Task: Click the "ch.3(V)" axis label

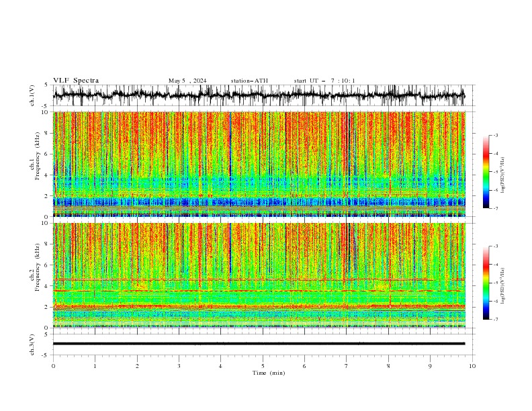Action: pyautogui.click(x=32, y=345)
